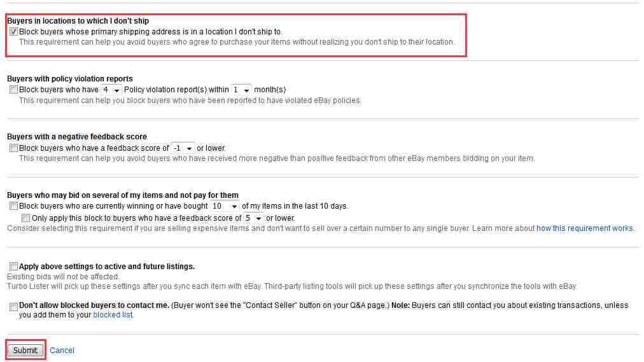Click the Cancel link
Image resolution: width=644 pixels, height=362 pixels.
click(62, 350)
